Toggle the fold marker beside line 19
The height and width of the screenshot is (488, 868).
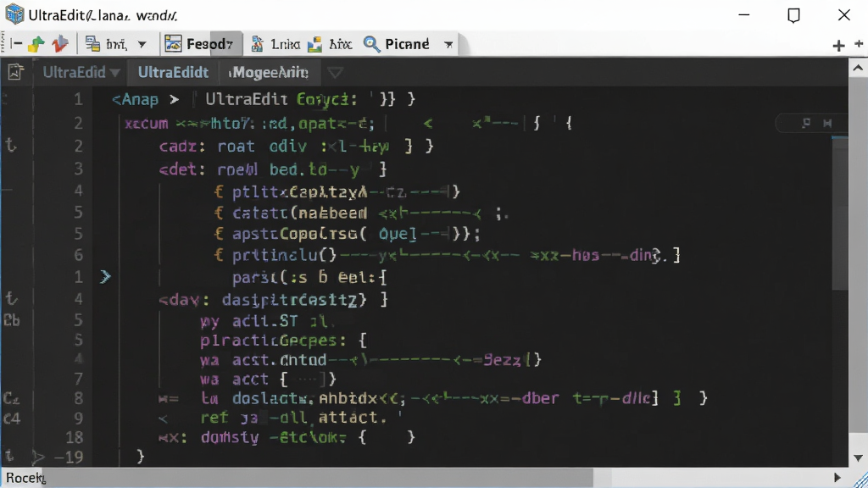(x=37, y=457)
